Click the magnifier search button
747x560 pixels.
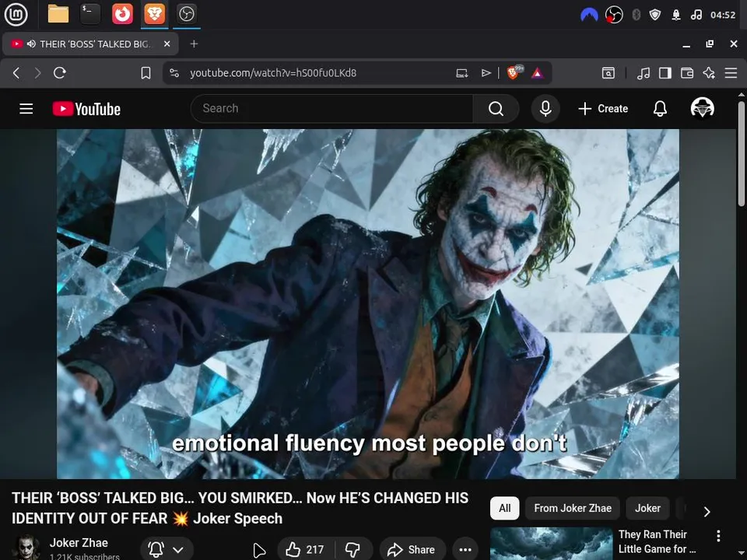tap(496, 109)
